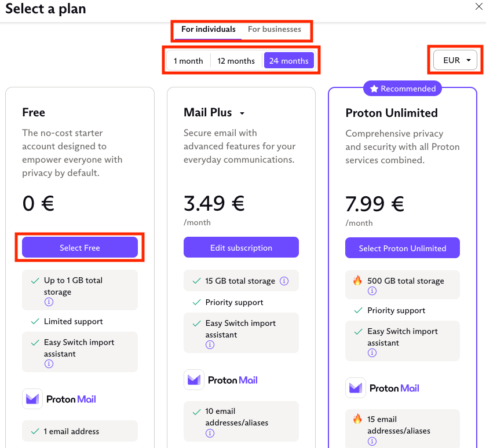Switch to the For businesses tab
Viewport: 486px width, 448px height.
(275, 29)
